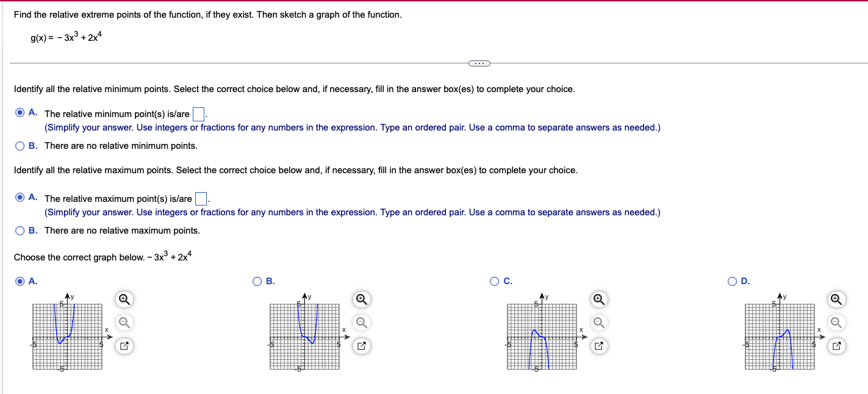
Task: Click the zoom-in magnifier beside graph B
Action: pyautogui.click(x=361, y=300)
